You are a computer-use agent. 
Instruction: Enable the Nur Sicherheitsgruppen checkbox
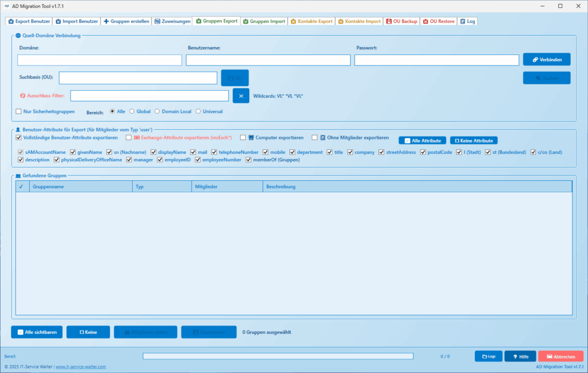19,111
